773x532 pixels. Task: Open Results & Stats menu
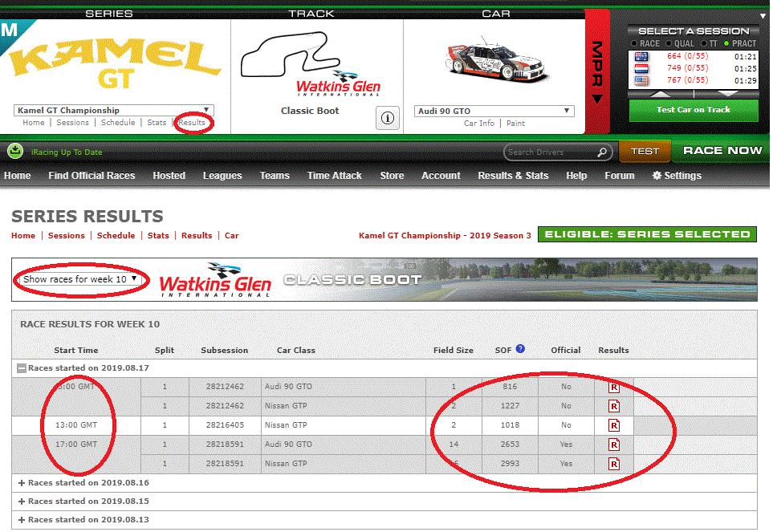(513, 176)
